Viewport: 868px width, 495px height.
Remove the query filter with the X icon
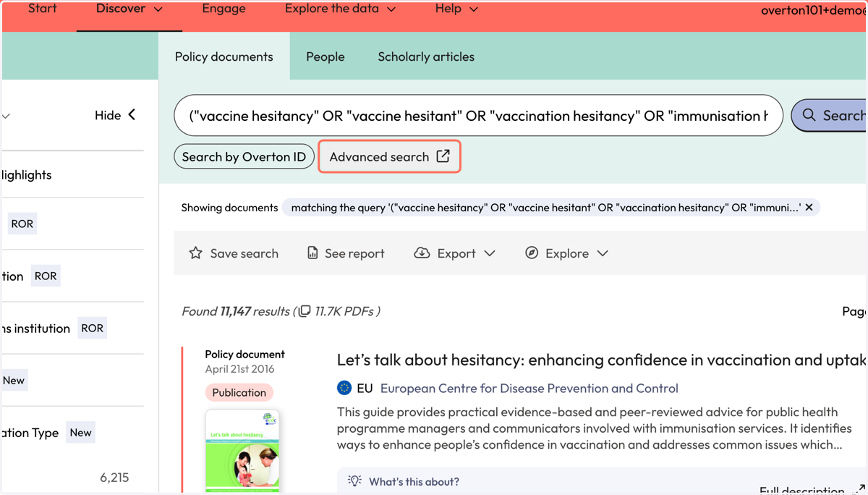tap(809, 208)
